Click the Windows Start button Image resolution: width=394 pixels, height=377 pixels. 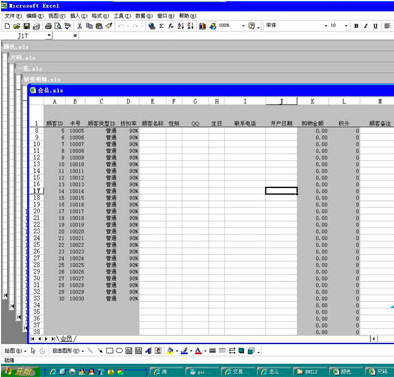tap(21, 371)
